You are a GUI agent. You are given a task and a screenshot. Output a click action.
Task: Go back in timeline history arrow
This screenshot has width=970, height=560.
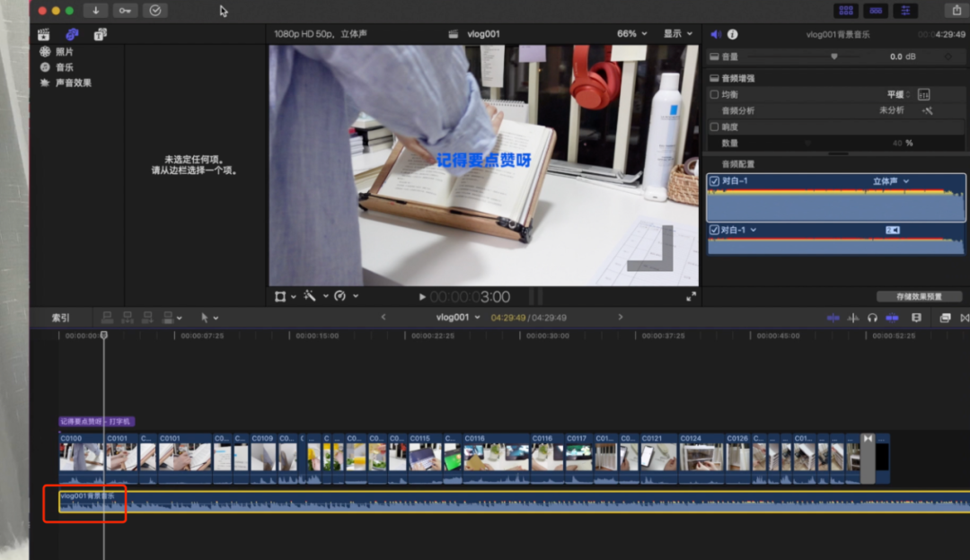click(384, 317)
